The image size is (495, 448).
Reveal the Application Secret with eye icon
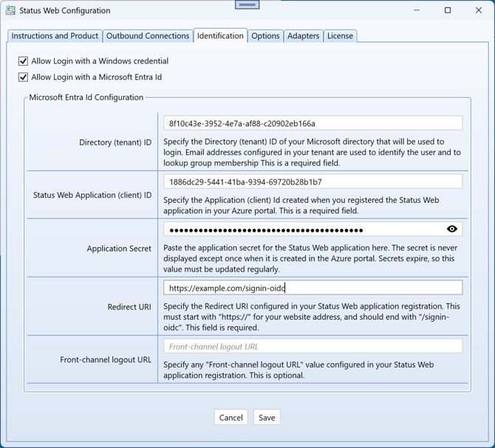coord(451,229)
